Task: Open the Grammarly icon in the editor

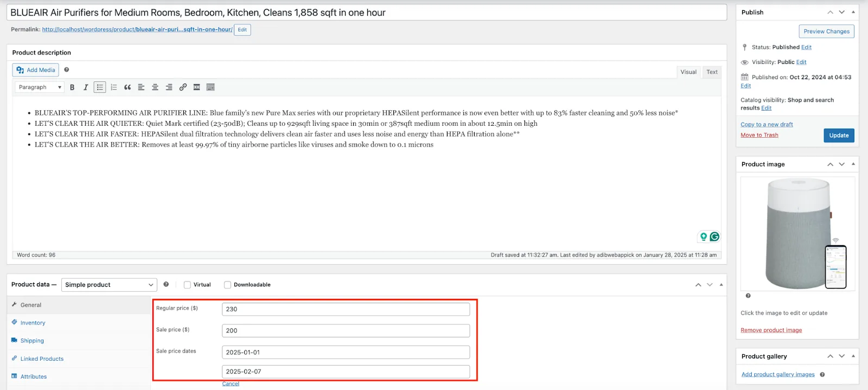Action: pos(714,236)
